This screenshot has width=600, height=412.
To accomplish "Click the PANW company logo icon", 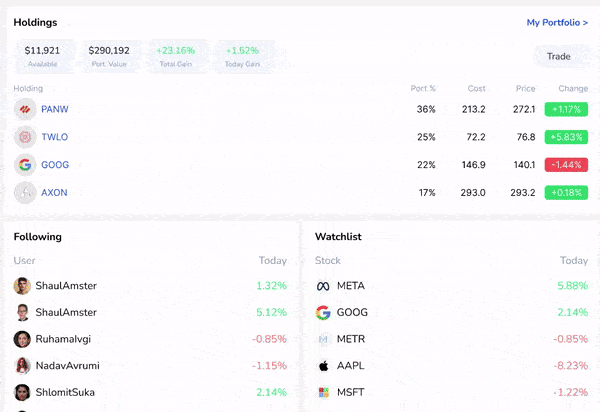I will tap(25, 109).
